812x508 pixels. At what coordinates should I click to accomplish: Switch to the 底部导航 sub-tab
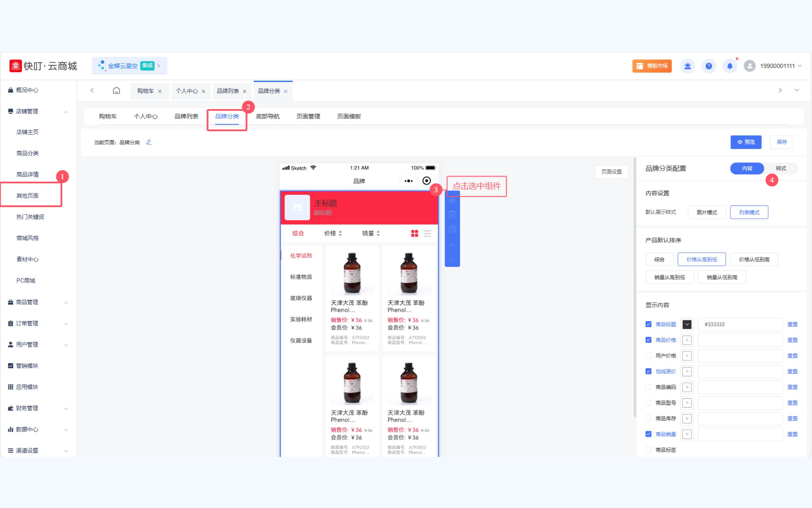click(x=267, y=116)
